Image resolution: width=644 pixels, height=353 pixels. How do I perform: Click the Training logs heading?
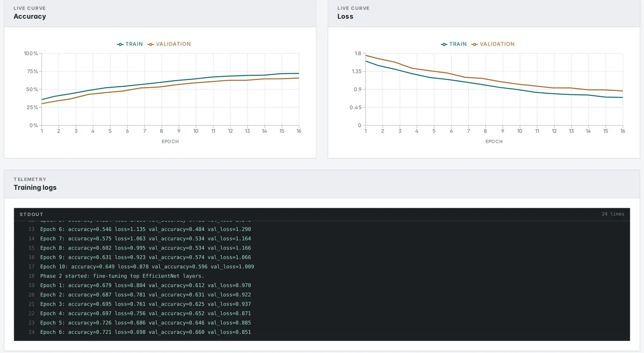[x=35, y=187]
